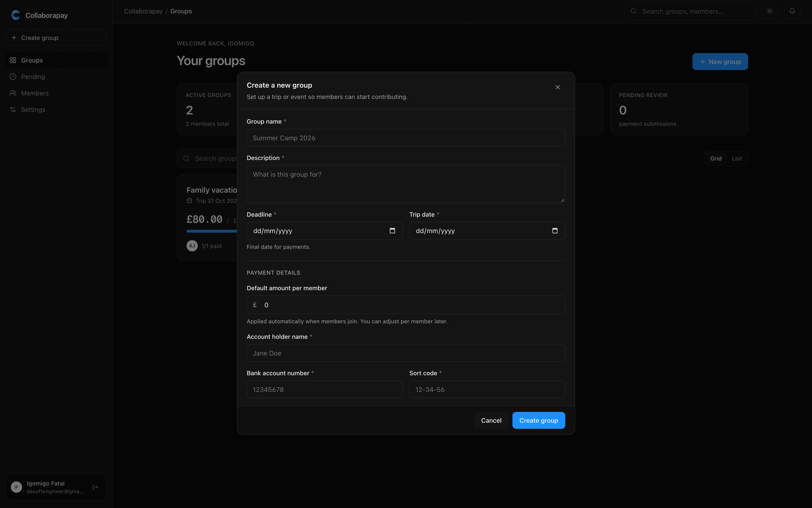Focus the Sort code field

coord(487,389)
